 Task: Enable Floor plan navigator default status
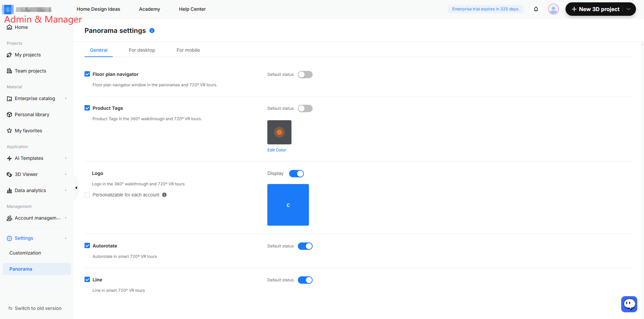click(x=305, y=75)
